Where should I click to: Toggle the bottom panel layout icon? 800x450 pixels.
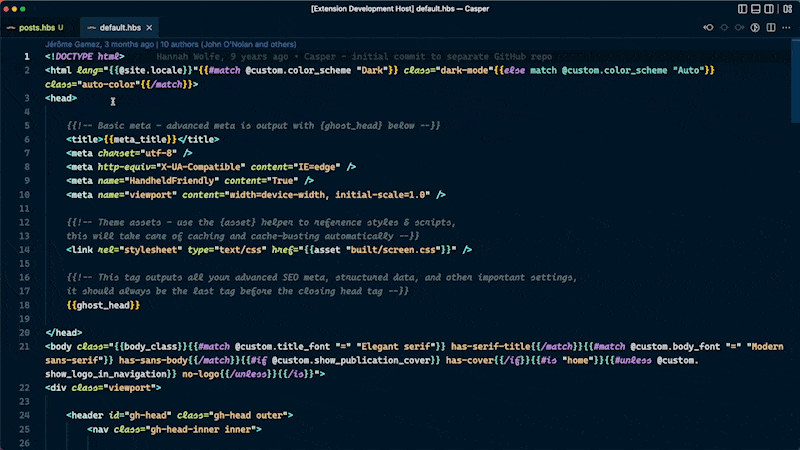tap(756, 9)
